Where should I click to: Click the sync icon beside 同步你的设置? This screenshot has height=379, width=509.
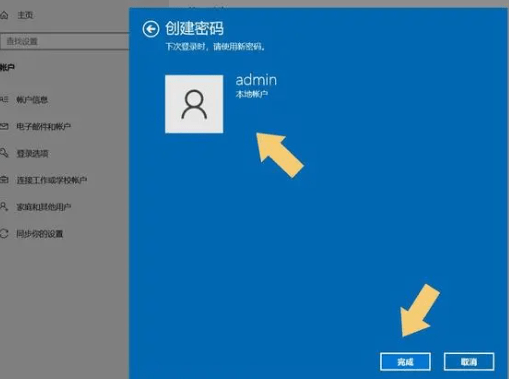[4, 233]
